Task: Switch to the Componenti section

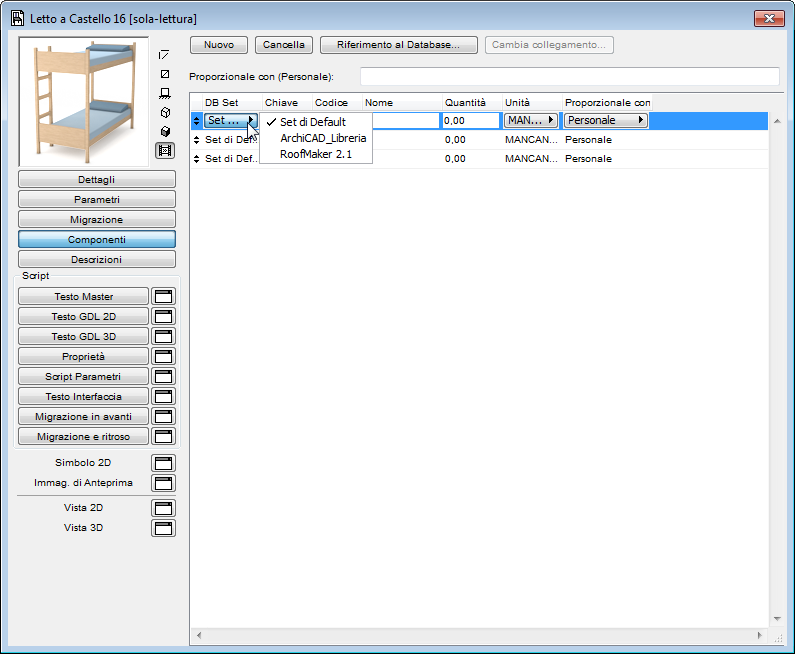Action: coord(97,239)
